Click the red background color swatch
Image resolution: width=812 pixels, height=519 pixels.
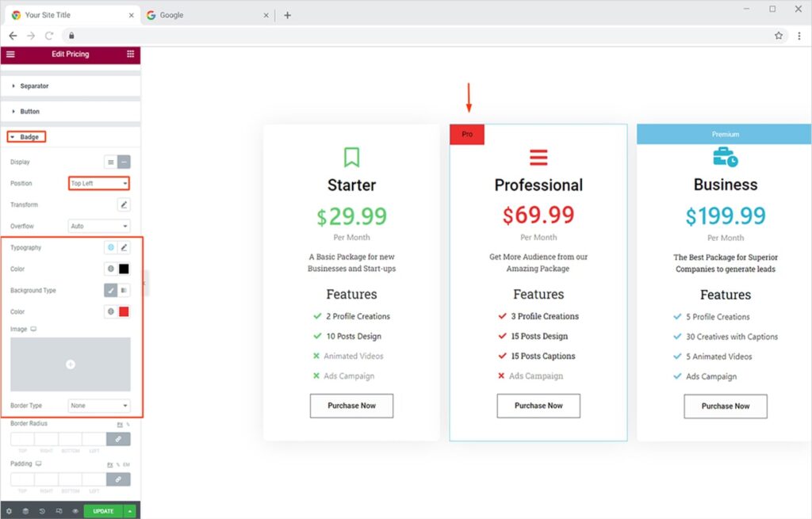coord(124,311)
